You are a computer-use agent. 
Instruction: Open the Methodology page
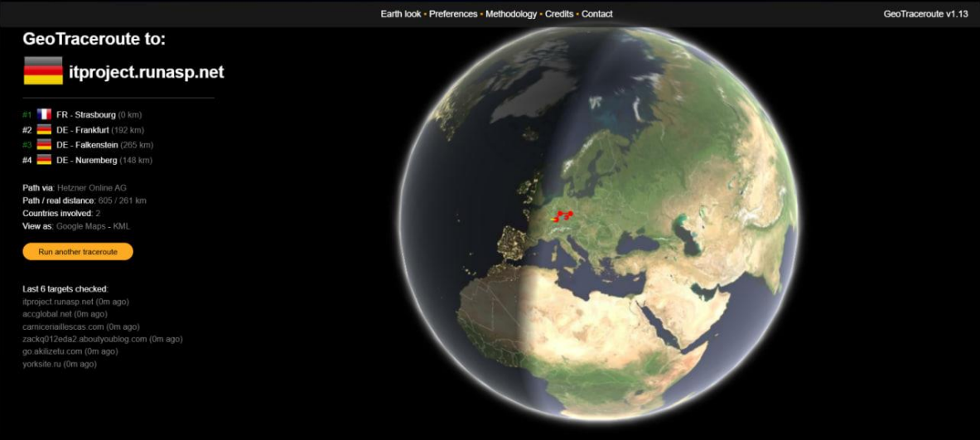[511, 14]
